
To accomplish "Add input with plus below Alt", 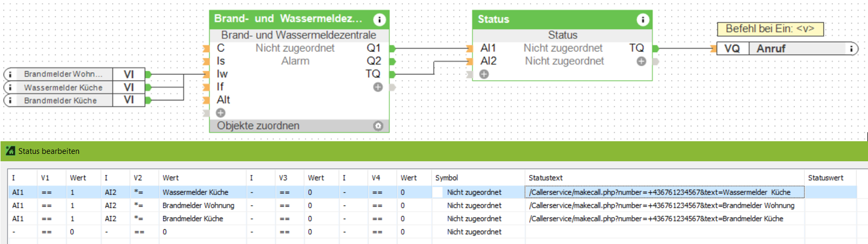I will 220,113.
